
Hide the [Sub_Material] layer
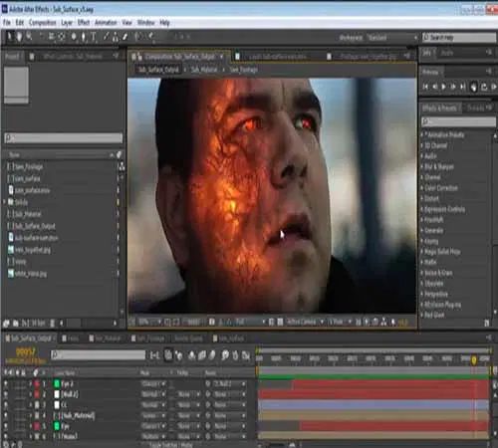(6, 415)
